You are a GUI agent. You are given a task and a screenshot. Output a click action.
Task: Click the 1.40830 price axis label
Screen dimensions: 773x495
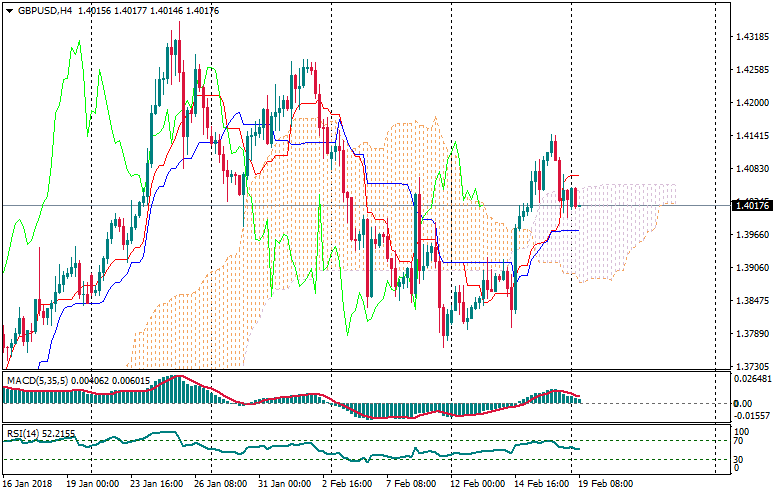tap(750, 169)
